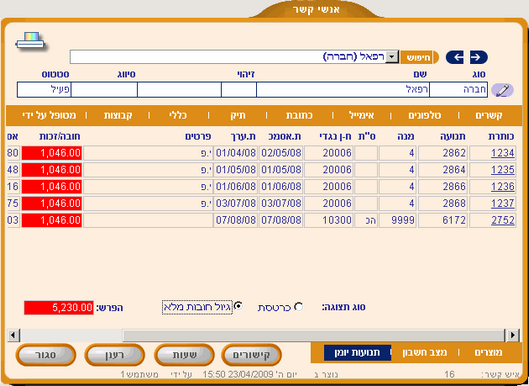Viewport: 529px width, 386px height.
Task: Select the כרטסת radio option
Action: click(x=298, y=307)
